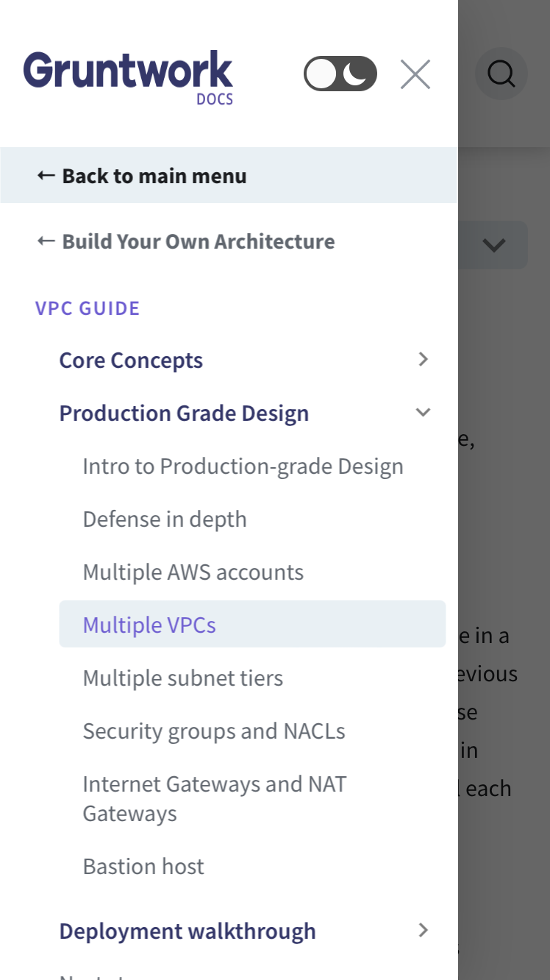The width and height of the screenshot is (550, 980).
Task: Return to Build Your Own Architecture
Action: (x=186, y=241)
